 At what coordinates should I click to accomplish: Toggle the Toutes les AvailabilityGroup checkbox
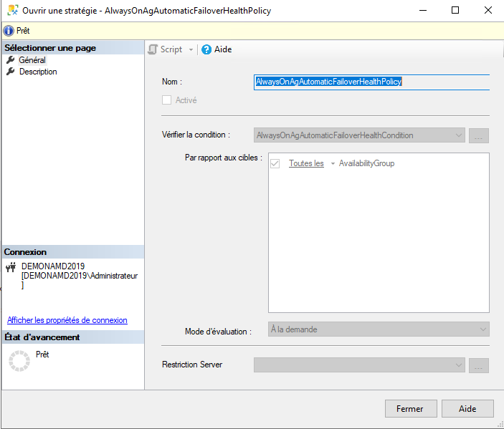point(275,164)
